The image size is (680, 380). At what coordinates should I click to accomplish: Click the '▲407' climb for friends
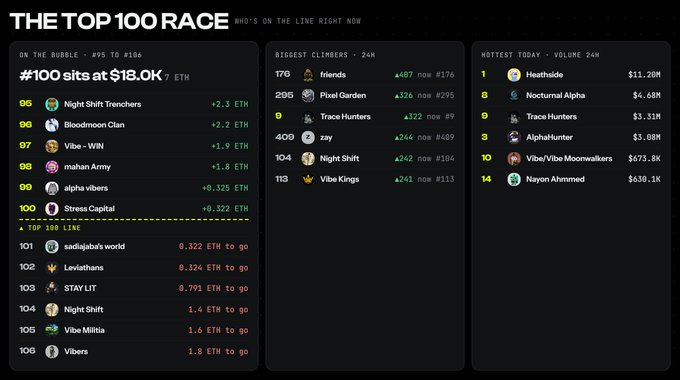(x=403, y=75)
